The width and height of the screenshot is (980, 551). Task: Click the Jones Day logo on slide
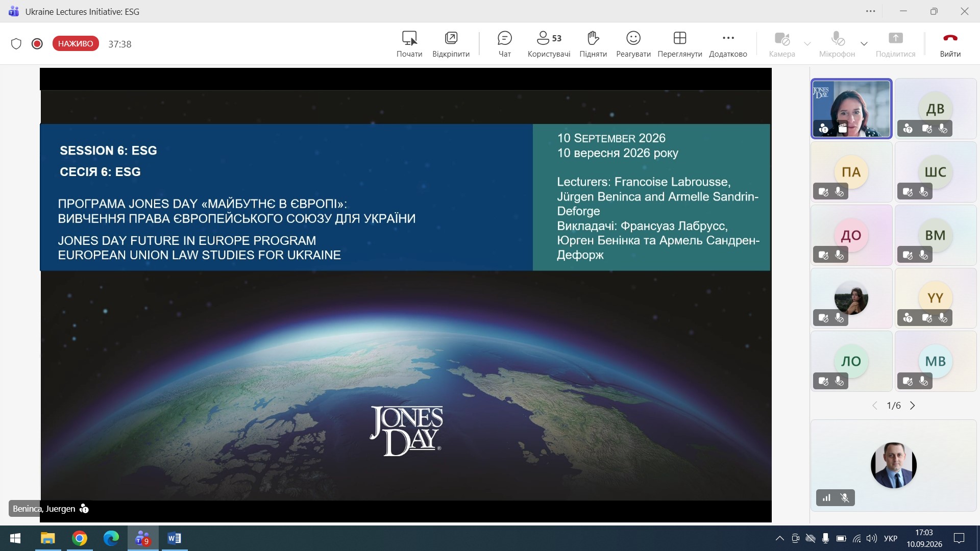[x=406, y=431]
